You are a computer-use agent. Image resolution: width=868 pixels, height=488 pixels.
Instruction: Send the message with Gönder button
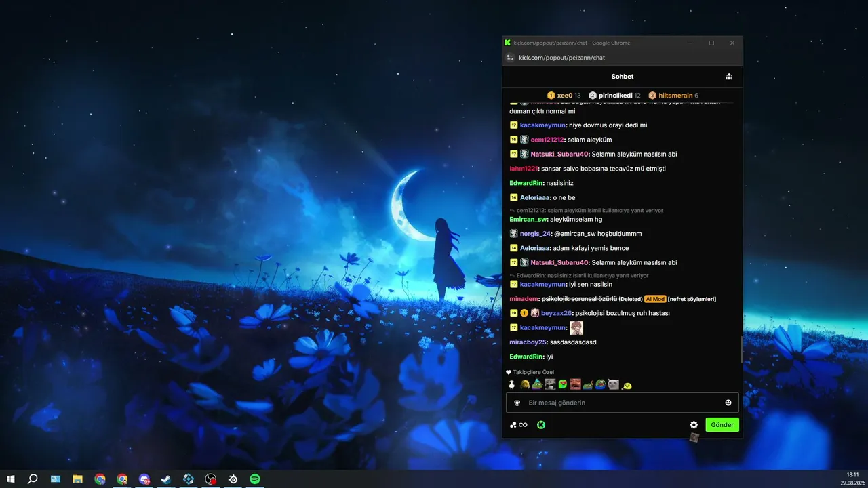tap(722, 425)
